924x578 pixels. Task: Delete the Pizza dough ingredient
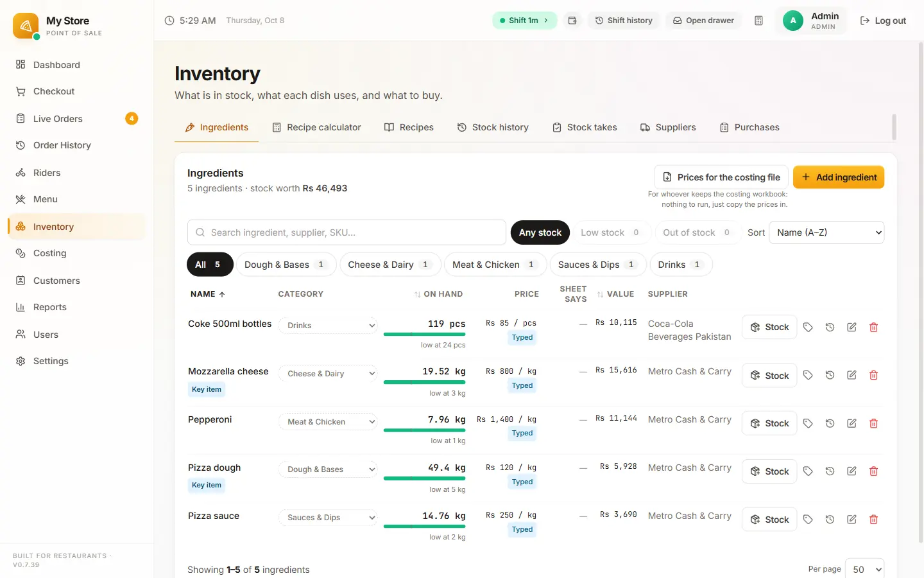873,471
